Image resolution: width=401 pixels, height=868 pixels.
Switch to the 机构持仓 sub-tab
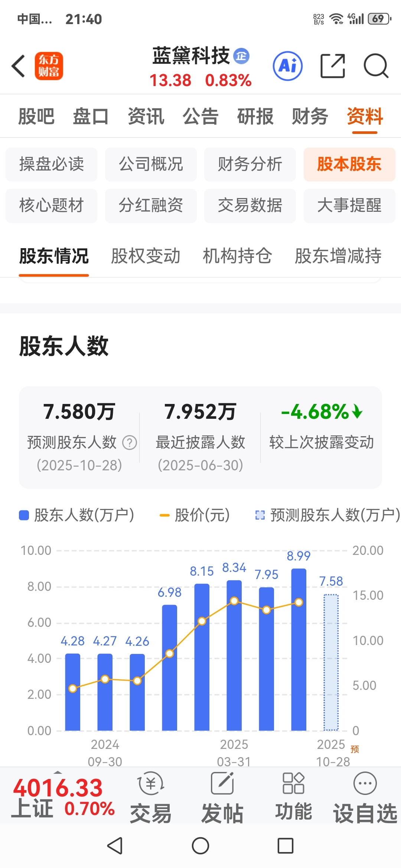(x=238, y=256)
